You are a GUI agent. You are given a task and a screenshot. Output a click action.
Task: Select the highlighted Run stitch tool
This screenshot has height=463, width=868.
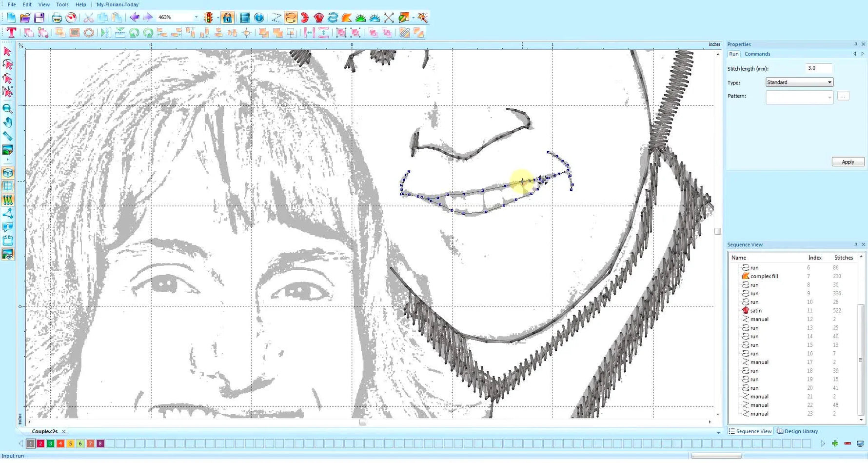coord(290,18)
